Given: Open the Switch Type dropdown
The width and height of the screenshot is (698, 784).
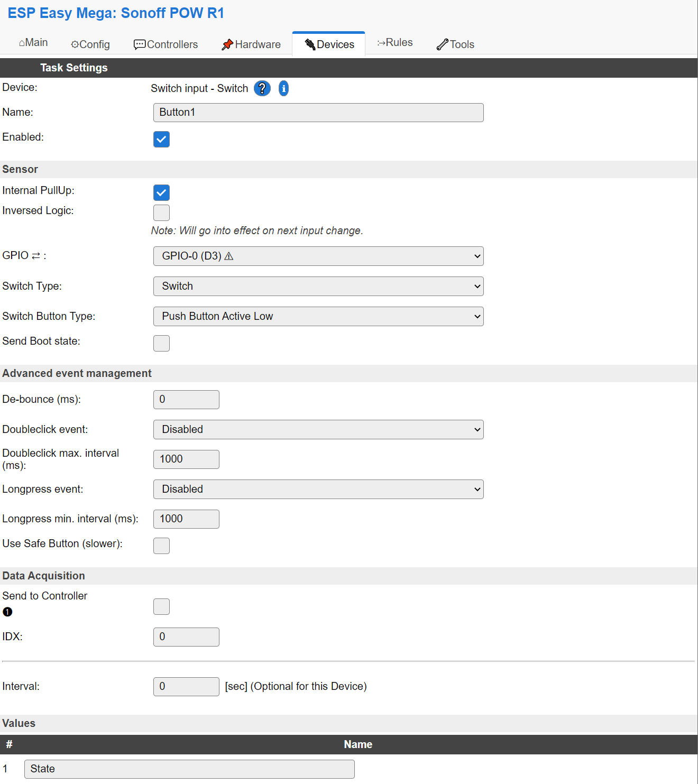Looking at the screenshot, I should 318,286.
